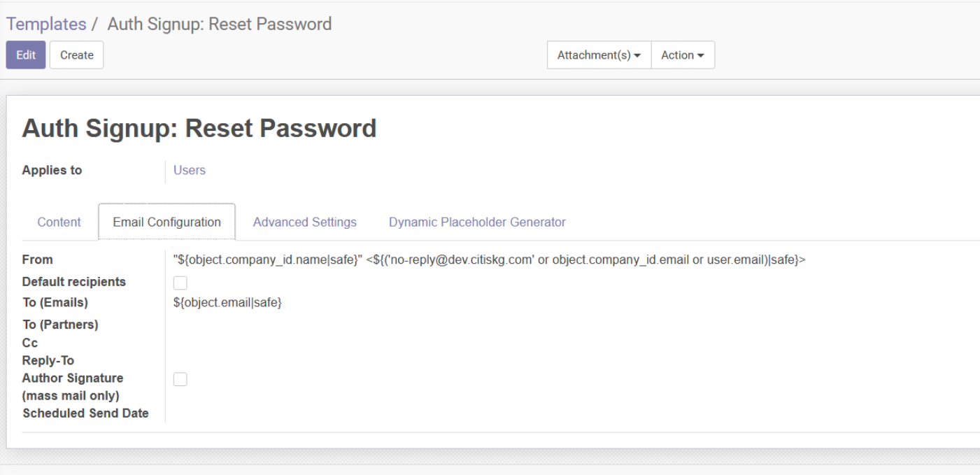The width and height of the screenshot is (980, 475).
Task: Click the To (Emails) value ${object.email|safe}
Action: click(x=227, y=303)
